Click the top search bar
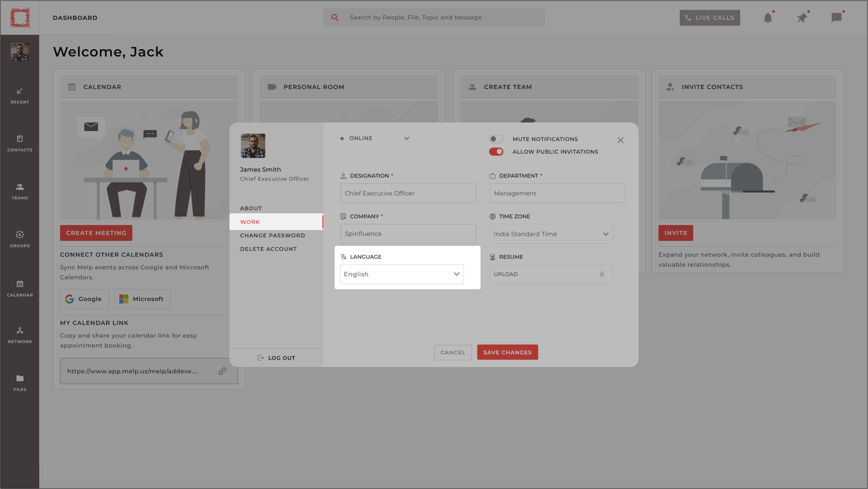This screenshot has height=489, width=868. point(434,18)
